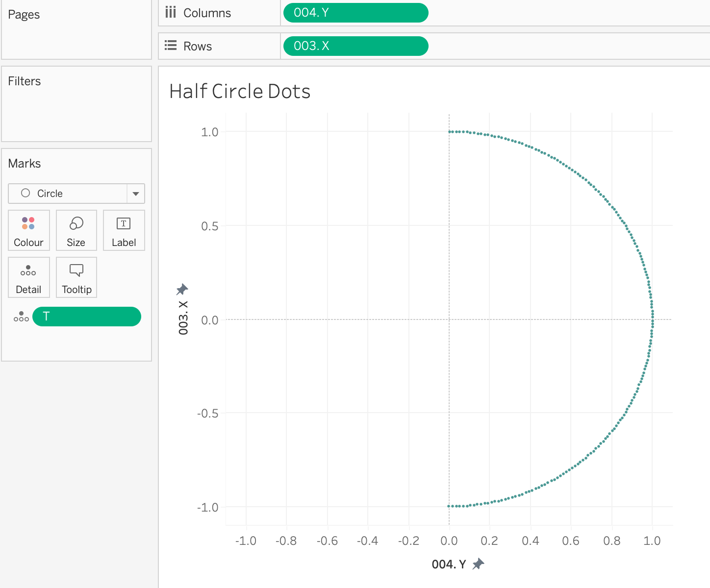Click inside the Filters shelf
Viewport: 710px width, 588px height.
coord(76,110)
